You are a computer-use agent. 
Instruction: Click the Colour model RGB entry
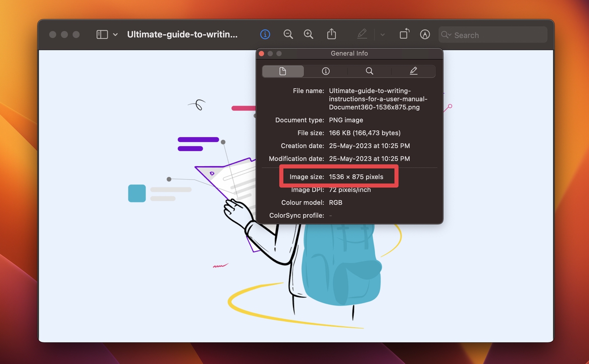click(336, 202)
